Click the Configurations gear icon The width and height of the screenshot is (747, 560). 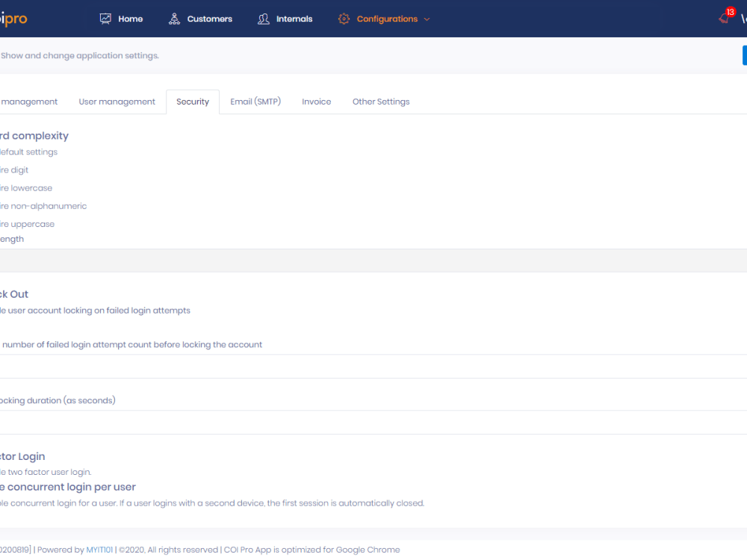click(344, 19)
